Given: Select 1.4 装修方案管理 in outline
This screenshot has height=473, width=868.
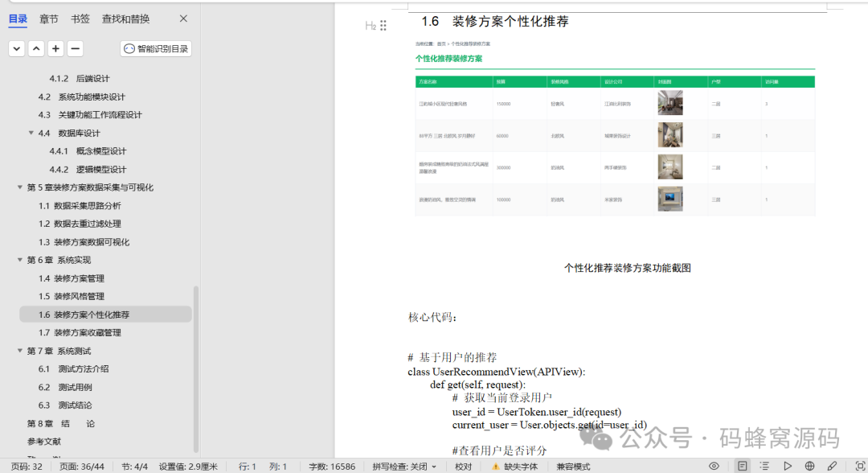Looking at the screenshot, I should click(x=71, y=278).
